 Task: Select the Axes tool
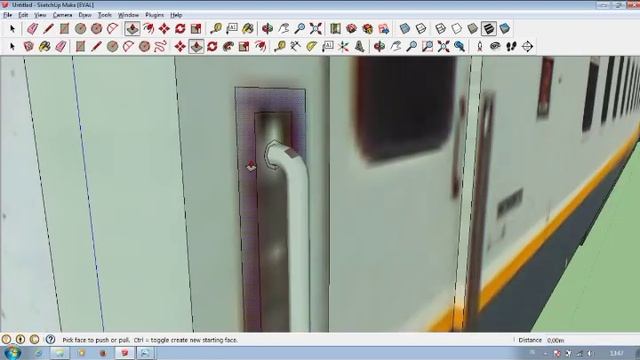pos(344,46)
